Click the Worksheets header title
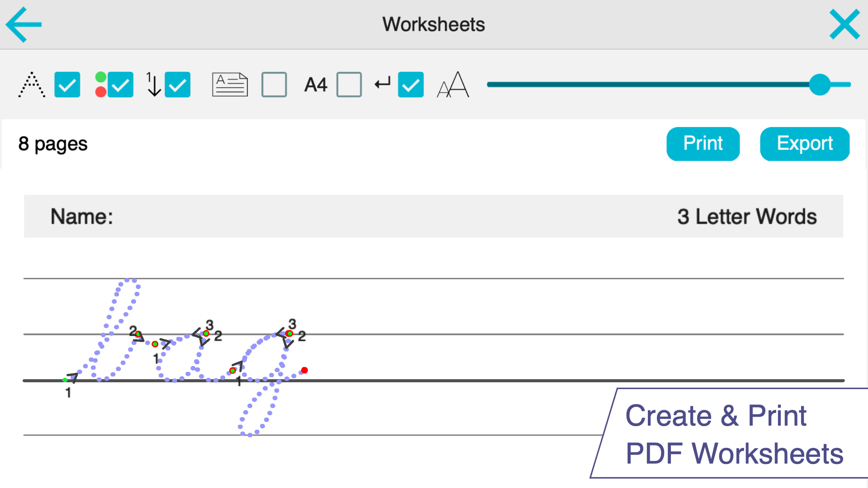This screenshot has width=868, height=488. tap(434, 24)
